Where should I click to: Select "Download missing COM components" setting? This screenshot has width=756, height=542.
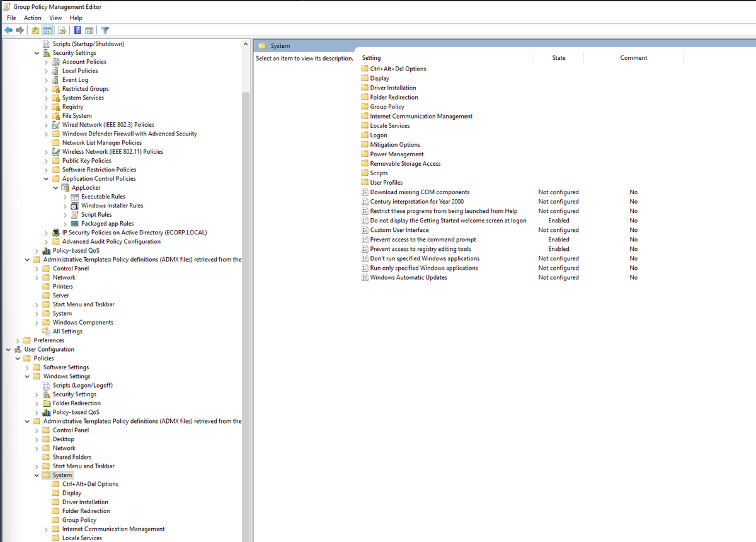point(420,192)
